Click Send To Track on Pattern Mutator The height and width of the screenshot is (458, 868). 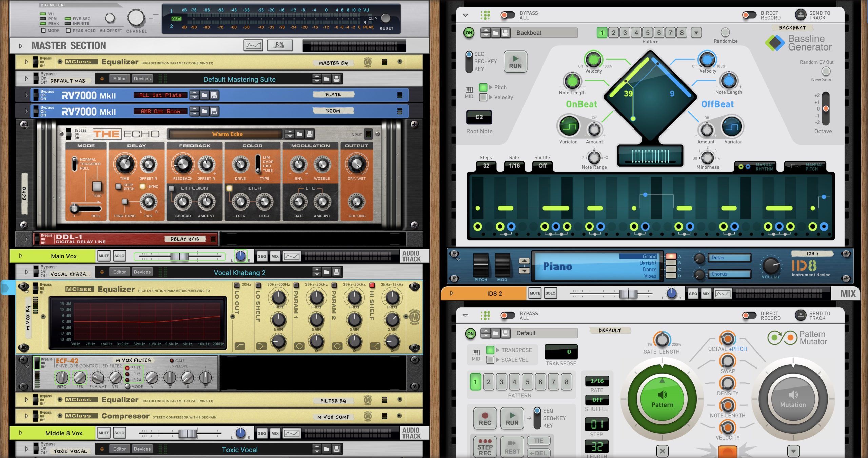[800, 315]
